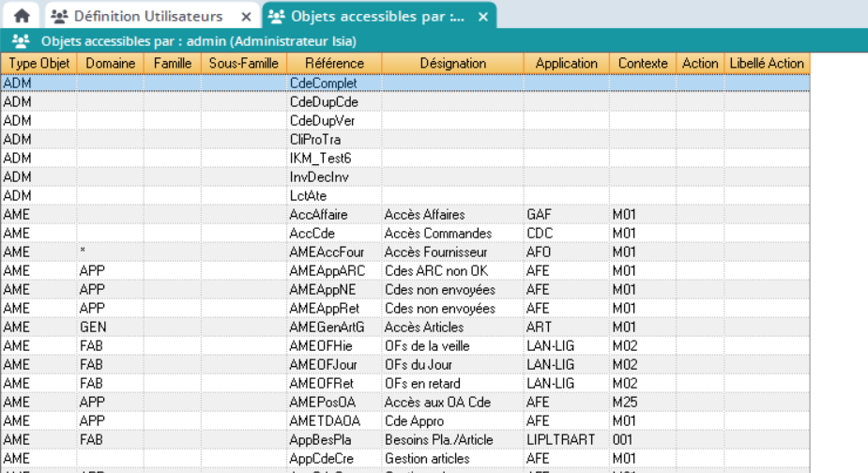Switch to the Définition Utilisateurs tab
This screenshot has height=473, width=868.
click(148, 16)
